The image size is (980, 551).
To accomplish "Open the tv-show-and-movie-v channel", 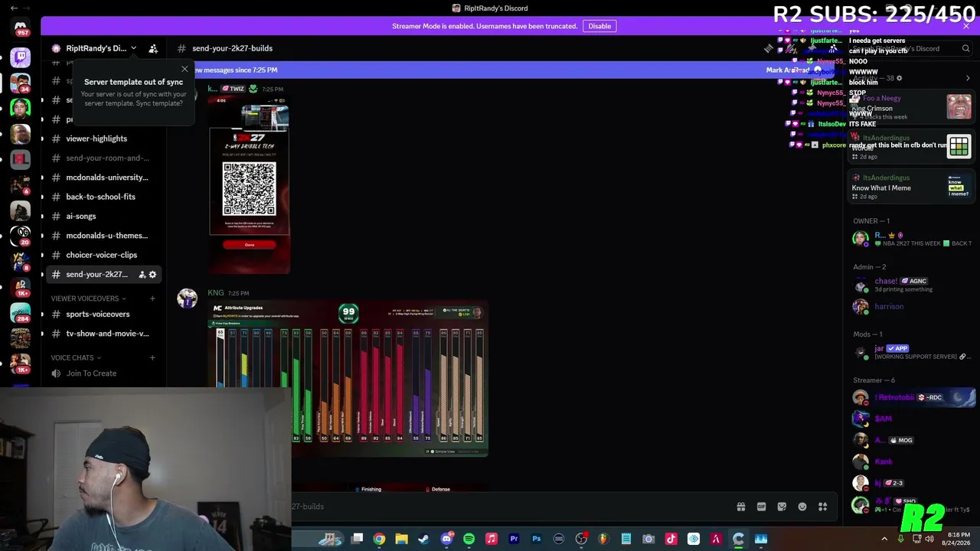I will (103, 334).
